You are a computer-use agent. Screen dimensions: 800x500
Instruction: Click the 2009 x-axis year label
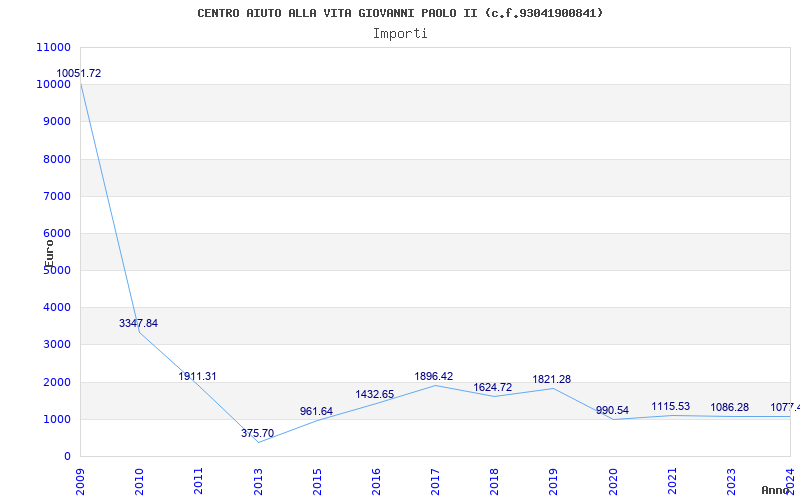80,482
